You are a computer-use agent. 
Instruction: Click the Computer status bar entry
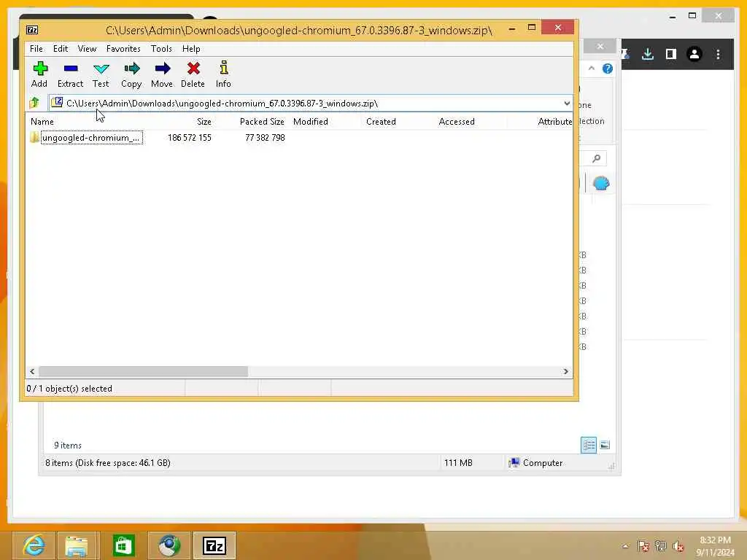536,463
